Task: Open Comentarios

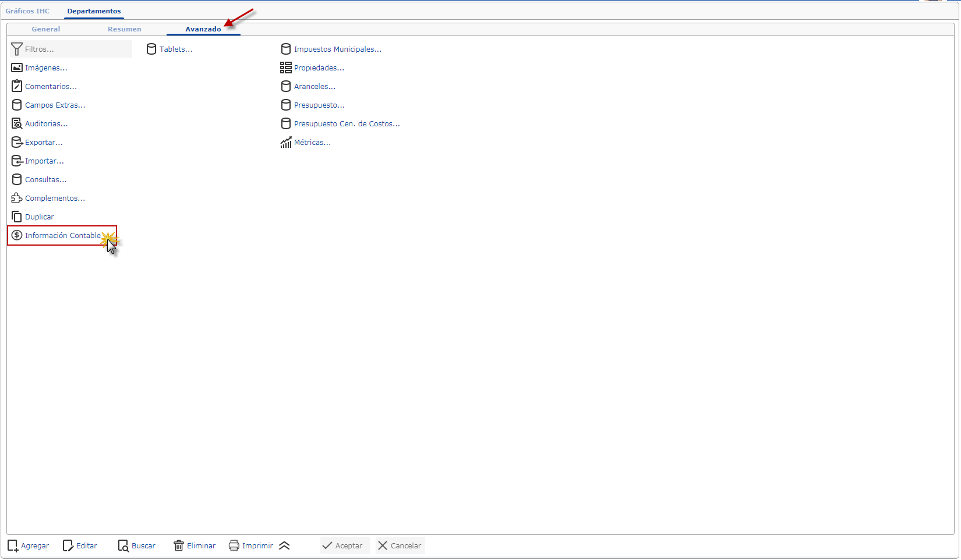Action: pyautogui.click(x=51, y=87)
